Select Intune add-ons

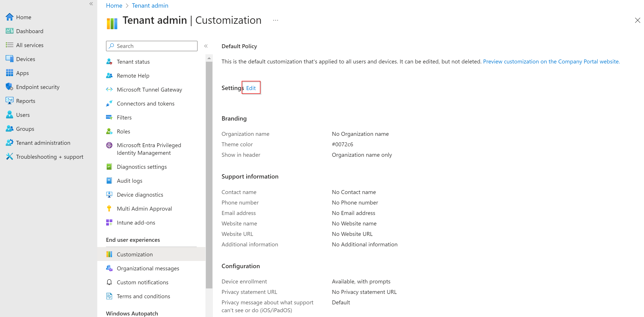click(136, 222)
